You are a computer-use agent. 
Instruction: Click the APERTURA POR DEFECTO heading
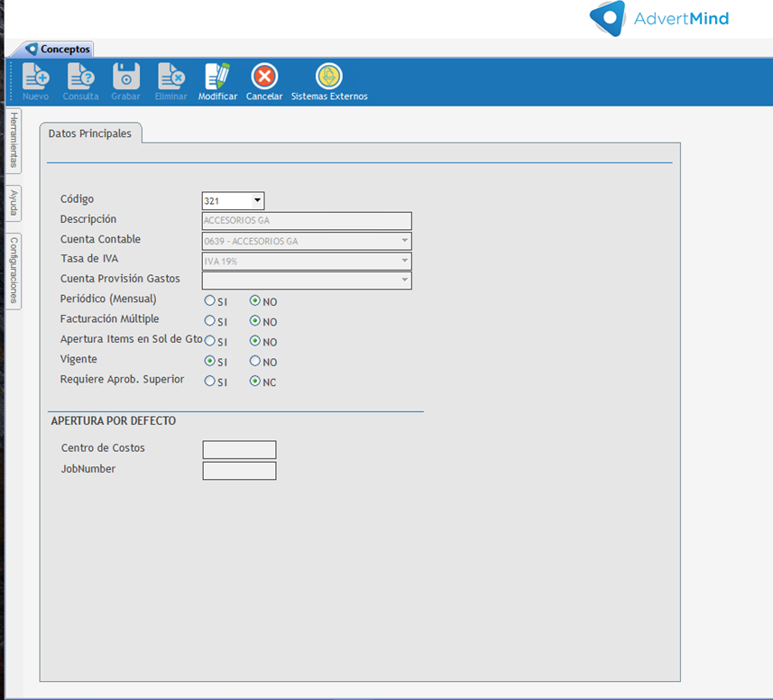tap(114, 421)
